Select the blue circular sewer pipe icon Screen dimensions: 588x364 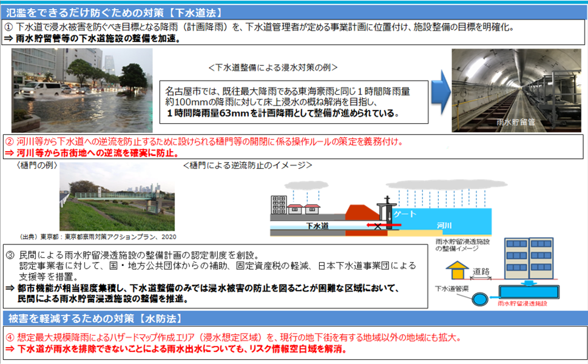coord(479,299)
